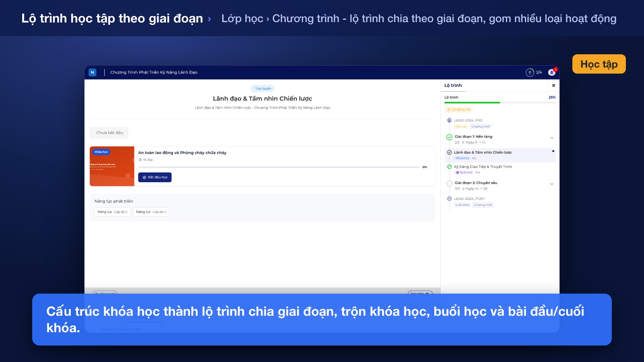Click the LEAD-2024_PRE document icon
This screenshot has width=644, height=362.
tap(449, 120)
